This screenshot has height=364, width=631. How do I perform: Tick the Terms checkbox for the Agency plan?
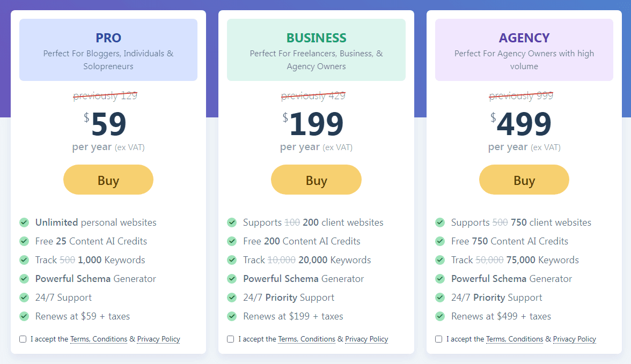point(438,338)
